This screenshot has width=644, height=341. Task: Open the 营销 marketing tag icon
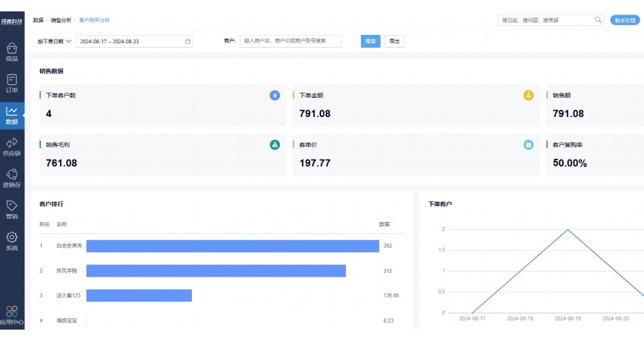(x=11, y=210)
